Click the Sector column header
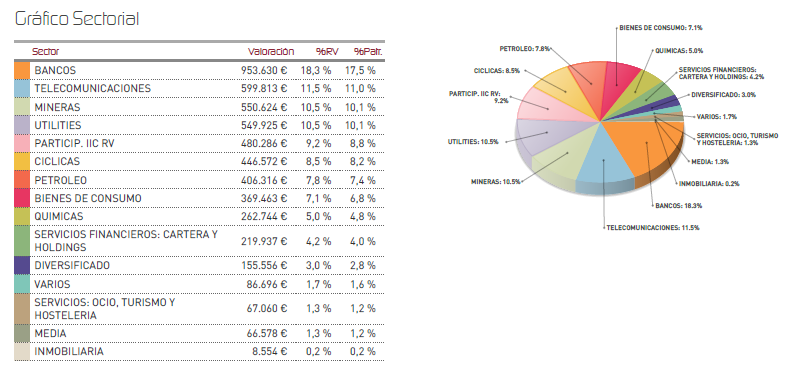 point(46,52)
